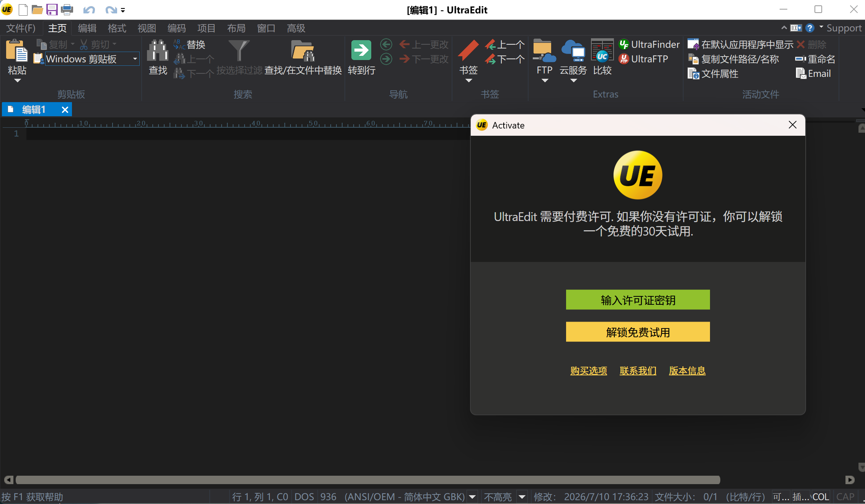Click the 行 1, 列 1, C0 status entry
Viewport: 865px width, 504px height.
(260, 497)
